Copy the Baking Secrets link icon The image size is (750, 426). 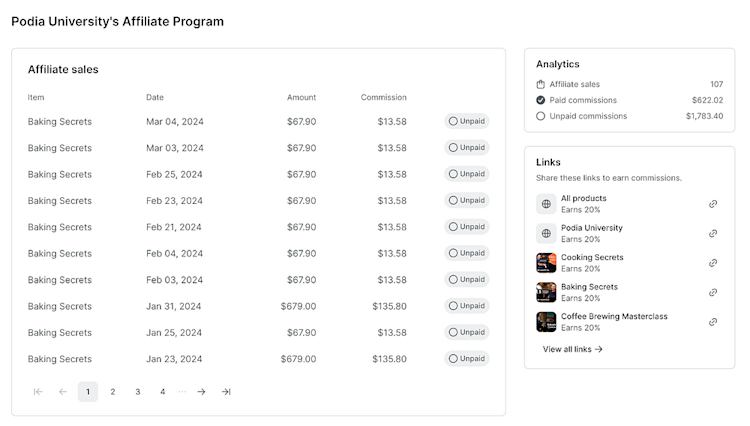(x=713, y=292)
